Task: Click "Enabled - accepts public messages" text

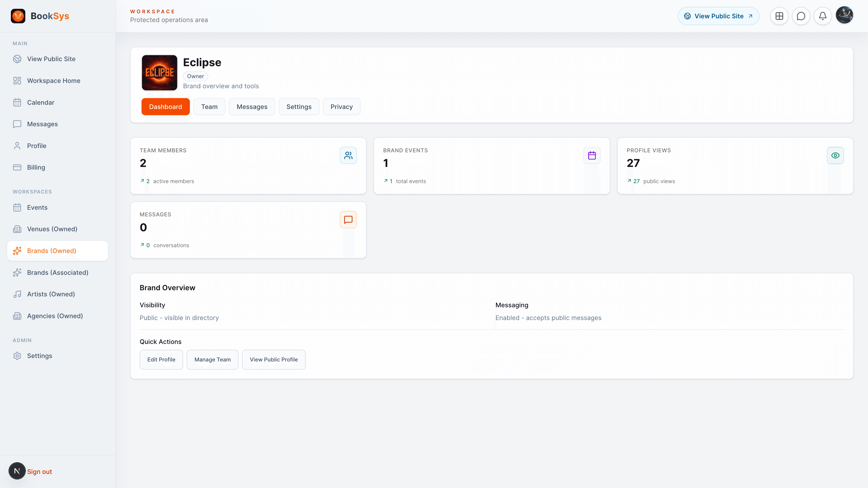Action: tap(548, 318)
